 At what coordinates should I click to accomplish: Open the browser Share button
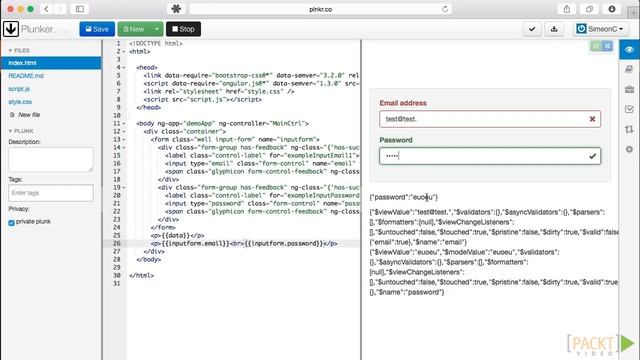coord(567,9)
